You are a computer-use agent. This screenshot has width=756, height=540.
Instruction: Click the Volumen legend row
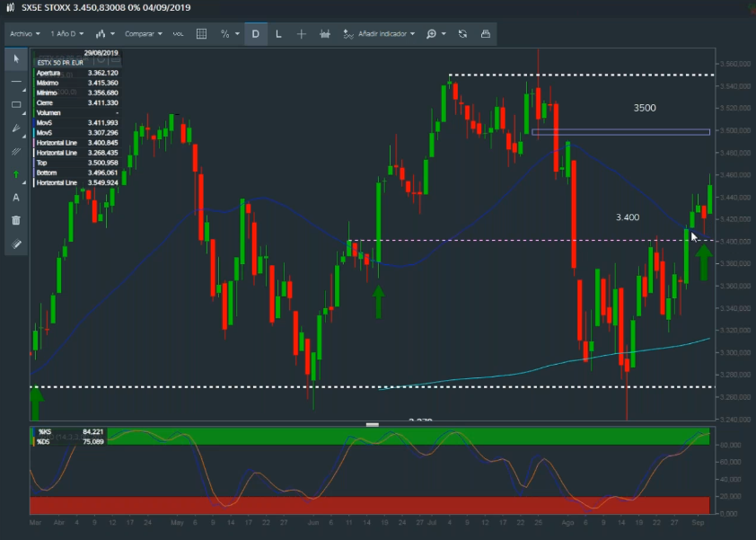click(x=76, y=113)
